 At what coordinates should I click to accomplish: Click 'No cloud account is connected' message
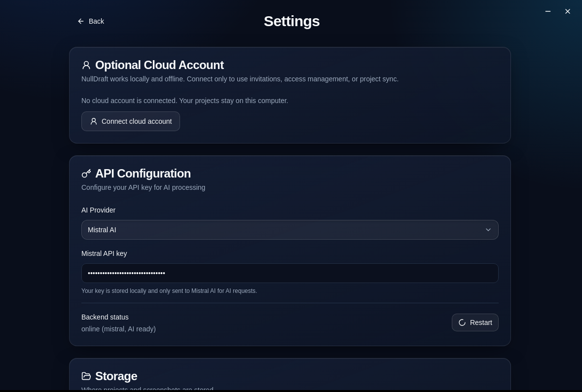[185, 101]
